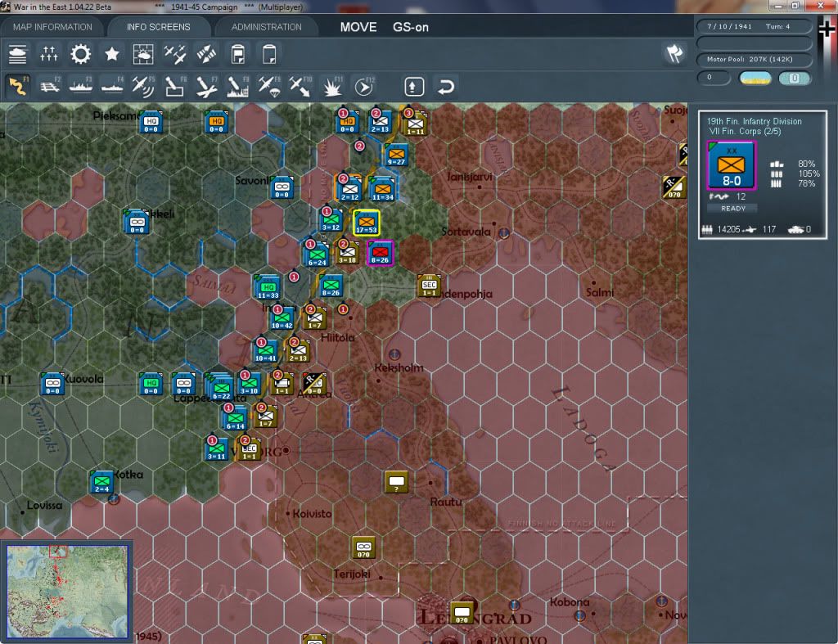Select the unknown '?' Soviet unit near Rautu

click(396, 482)
